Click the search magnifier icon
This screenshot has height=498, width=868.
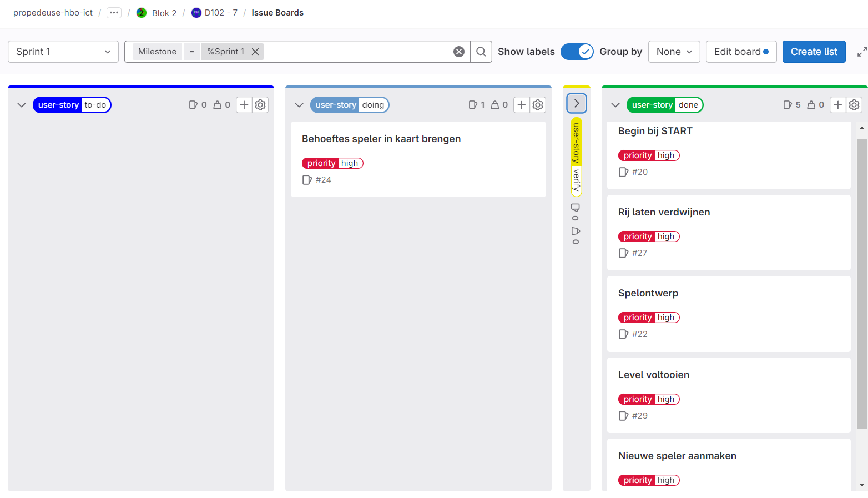tap(481, 52)
